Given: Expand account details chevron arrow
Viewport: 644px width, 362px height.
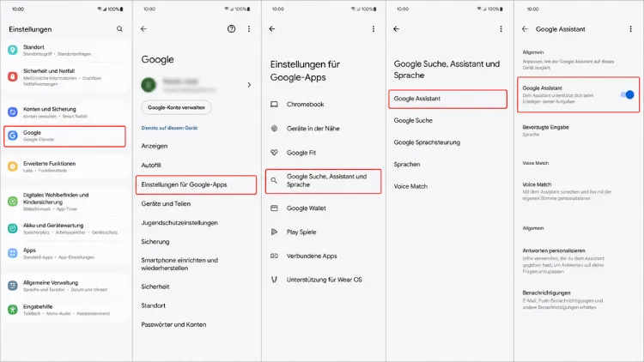Looking at the screenshot, I should (249, 85).
